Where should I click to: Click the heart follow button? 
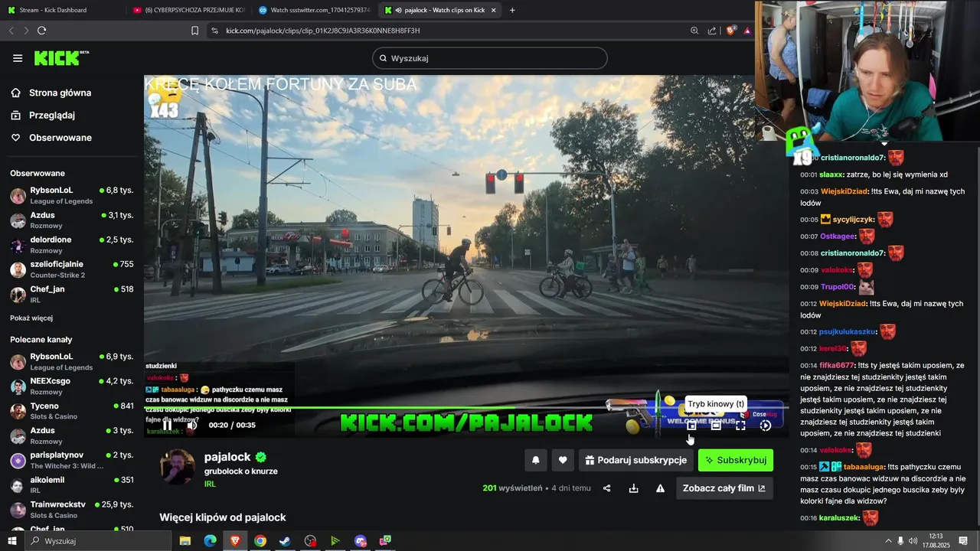(x=563, y=460)
